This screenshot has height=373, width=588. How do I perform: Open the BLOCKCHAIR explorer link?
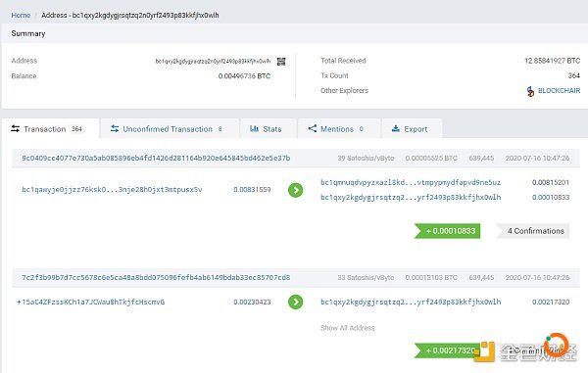tap(559, 91)
